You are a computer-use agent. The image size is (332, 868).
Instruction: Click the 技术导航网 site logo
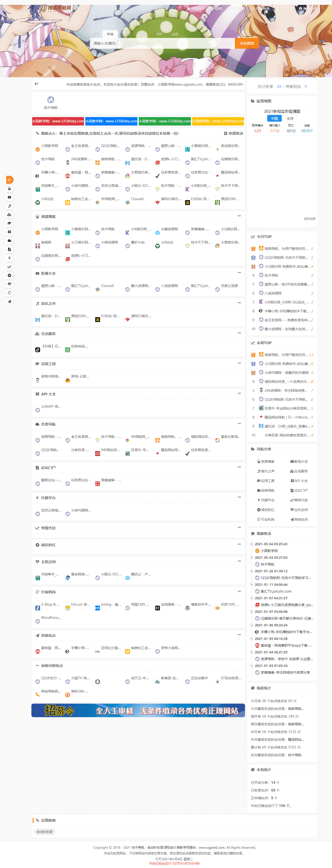[56, 8]
